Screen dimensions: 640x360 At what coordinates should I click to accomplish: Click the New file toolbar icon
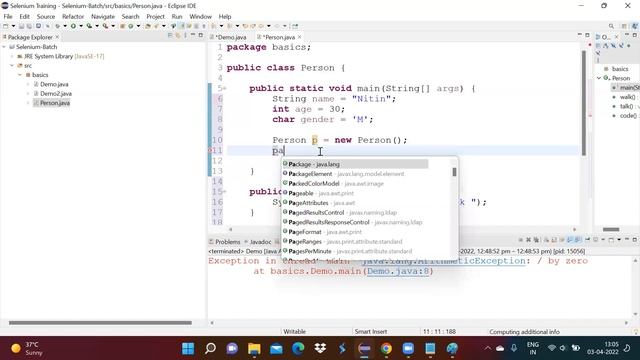point(5,26)
